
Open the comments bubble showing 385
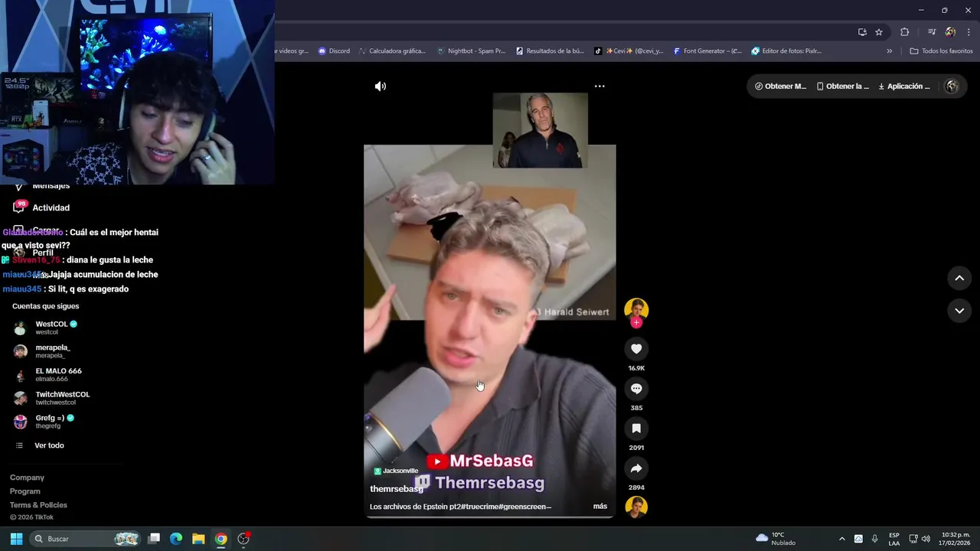pos(636,389)
